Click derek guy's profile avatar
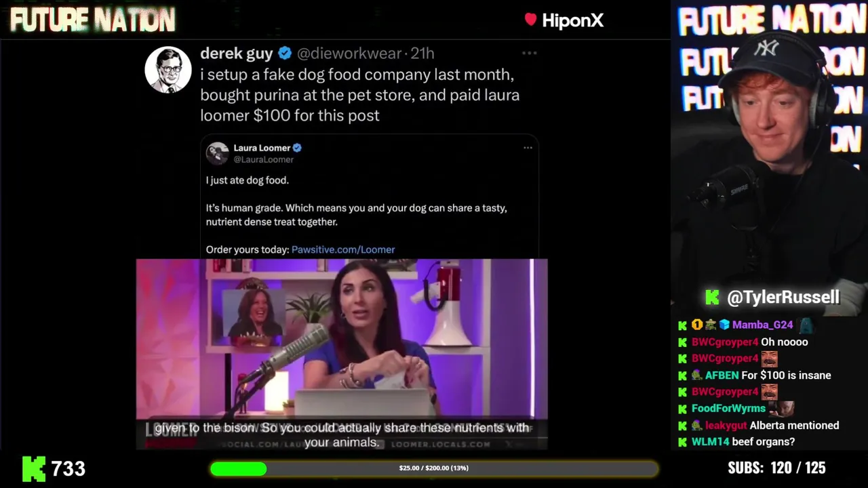868x488 pixels. 168,70
